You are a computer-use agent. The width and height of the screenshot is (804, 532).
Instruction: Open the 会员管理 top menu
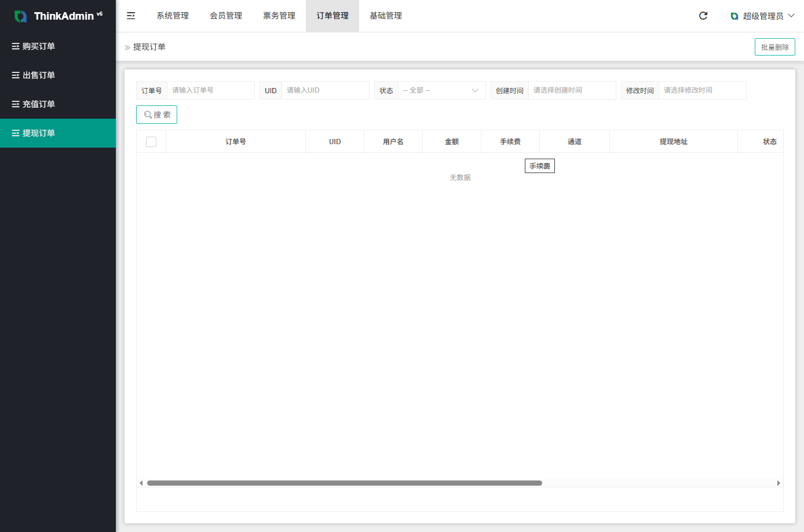coord(226,16)
